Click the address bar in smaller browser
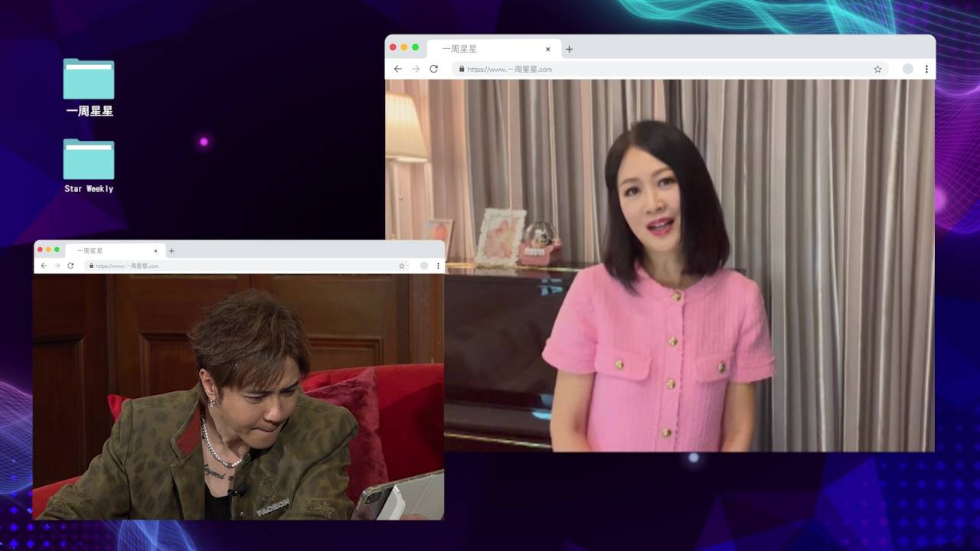980x551 pixels. (245, 266)
